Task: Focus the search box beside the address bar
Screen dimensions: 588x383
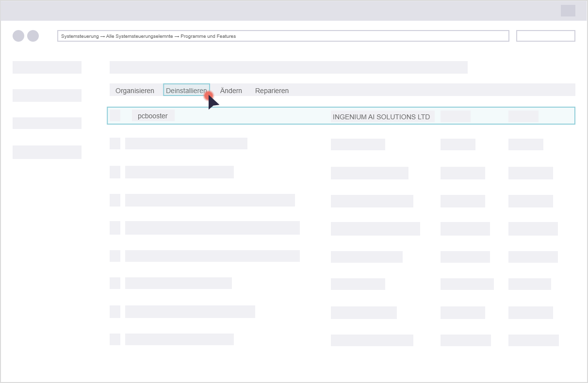Action: [545, 36]
